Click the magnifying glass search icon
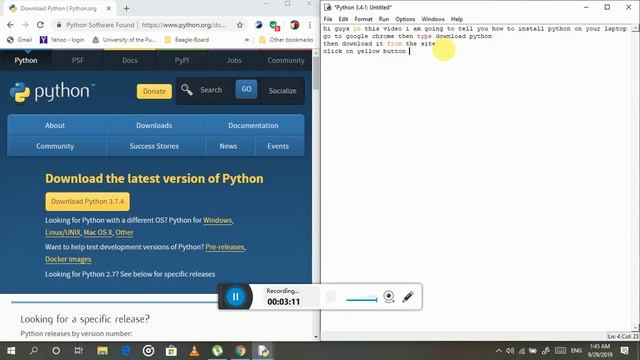 point(187,90)
